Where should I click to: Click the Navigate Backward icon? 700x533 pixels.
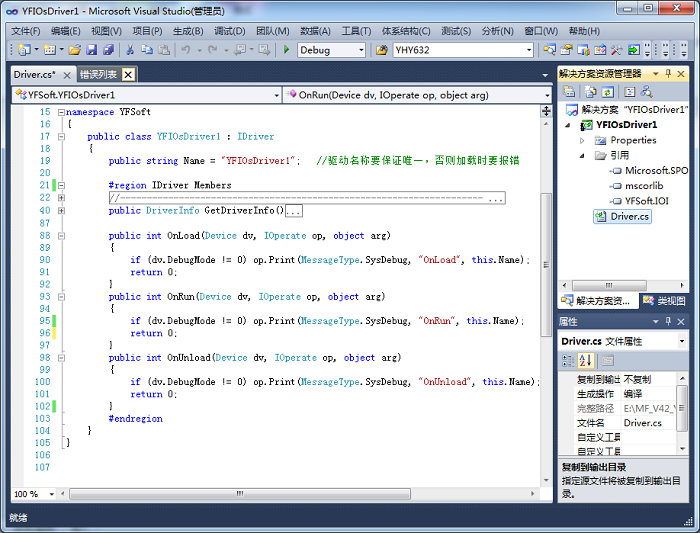(240, 50)
